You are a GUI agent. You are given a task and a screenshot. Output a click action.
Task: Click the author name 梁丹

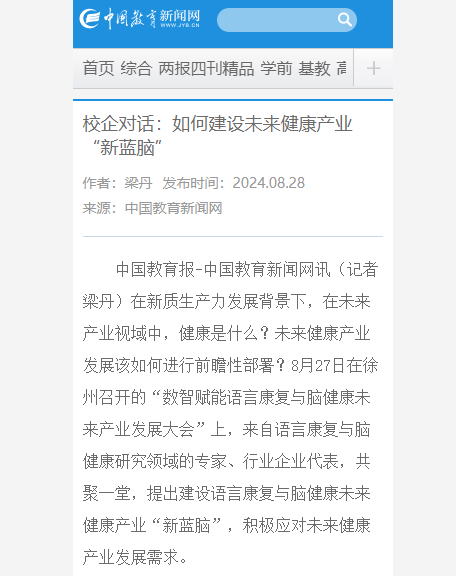[138, 183]
